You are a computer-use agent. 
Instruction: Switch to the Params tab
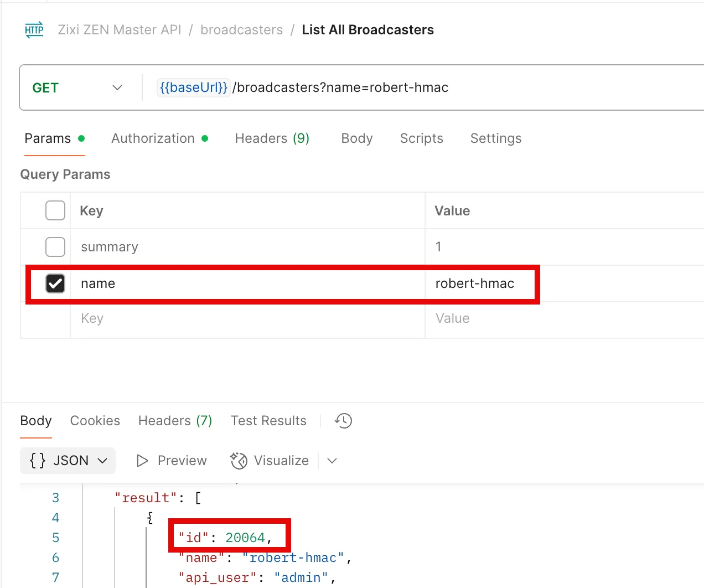pyautogui.click(x=54, y=138)
